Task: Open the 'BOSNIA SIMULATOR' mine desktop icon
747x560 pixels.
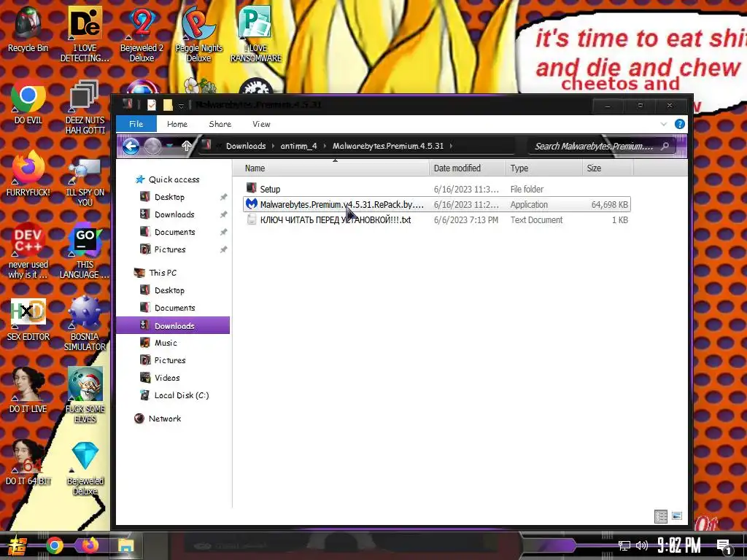Action: [85, 323]
